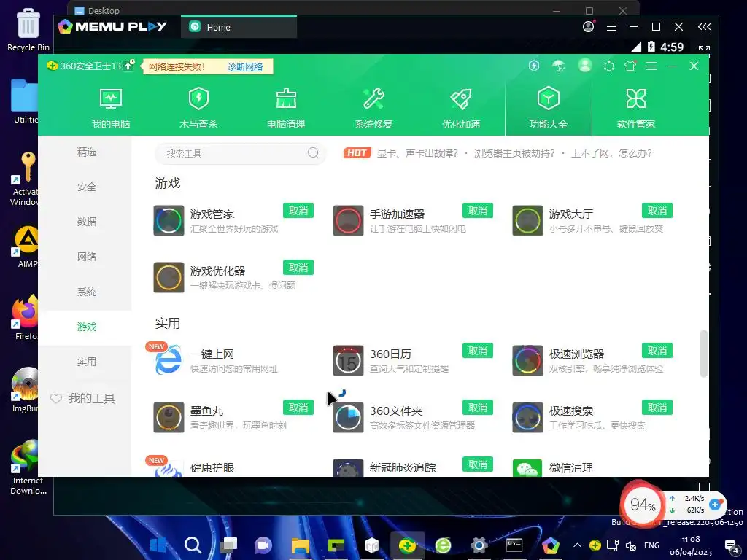Image resolution: width=747 pixels, height=560 pixels.
Task: Cancel 游戏大厅 with 取消 button
Action: point(657,211)
